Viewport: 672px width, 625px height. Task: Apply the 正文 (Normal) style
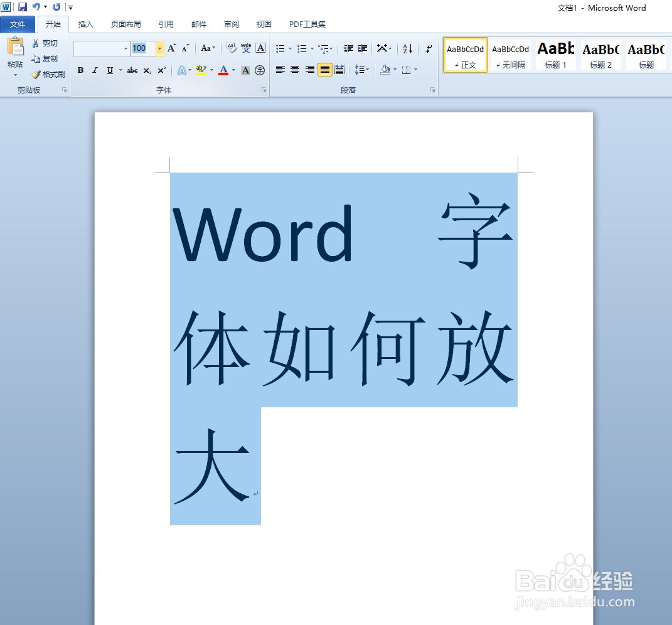pos(466,55)
